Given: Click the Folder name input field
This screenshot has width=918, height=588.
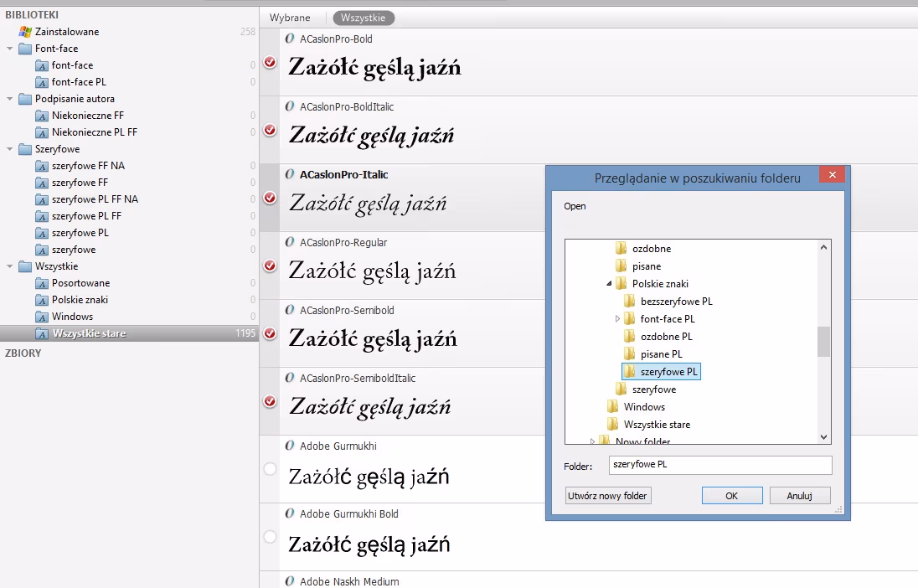Looking at the screenshot, I should coord(720,465).
